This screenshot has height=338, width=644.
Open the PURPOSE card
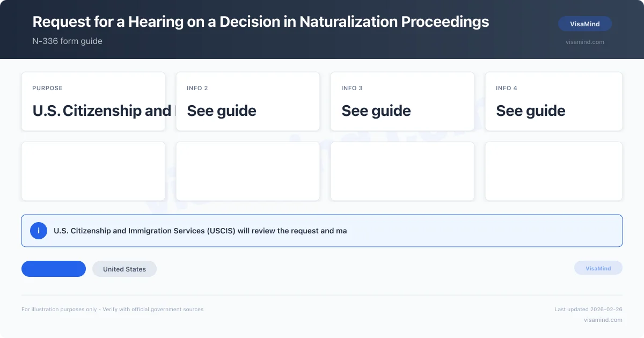click(93, 101)
